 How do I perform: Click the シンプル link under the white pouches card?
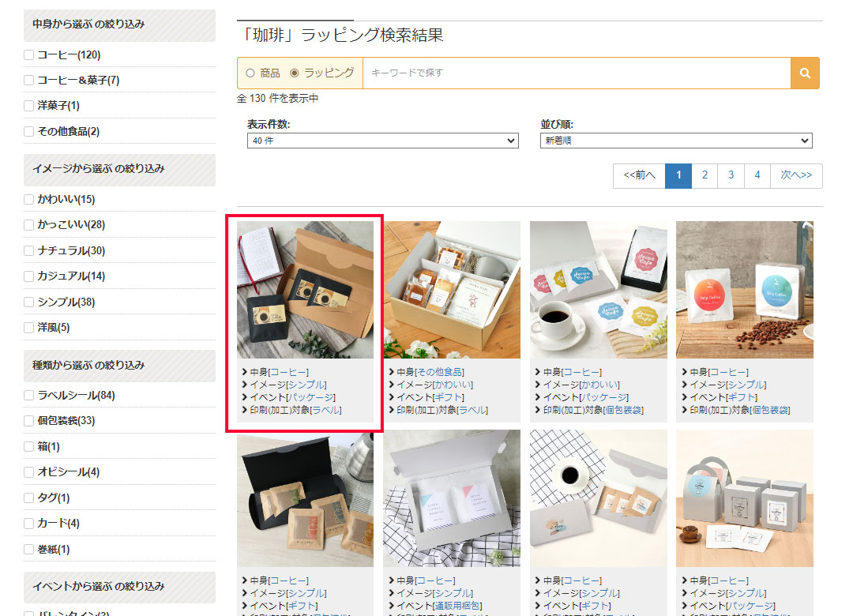746,385
